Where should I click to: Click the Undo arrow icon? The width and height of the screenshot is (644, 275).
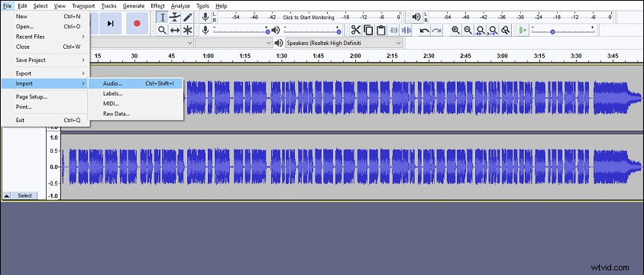coord(425,30)
